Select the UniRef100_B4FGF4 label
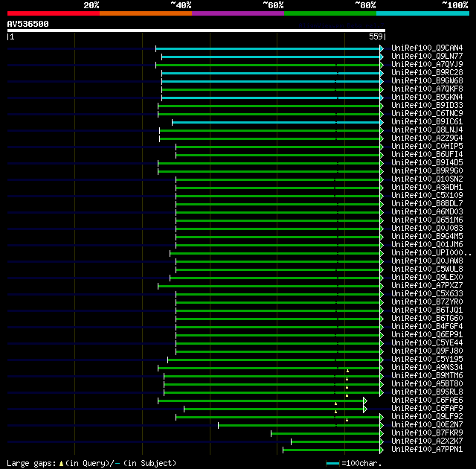The width and height of the screenshot is (476, 469). [x=427, y=327]
